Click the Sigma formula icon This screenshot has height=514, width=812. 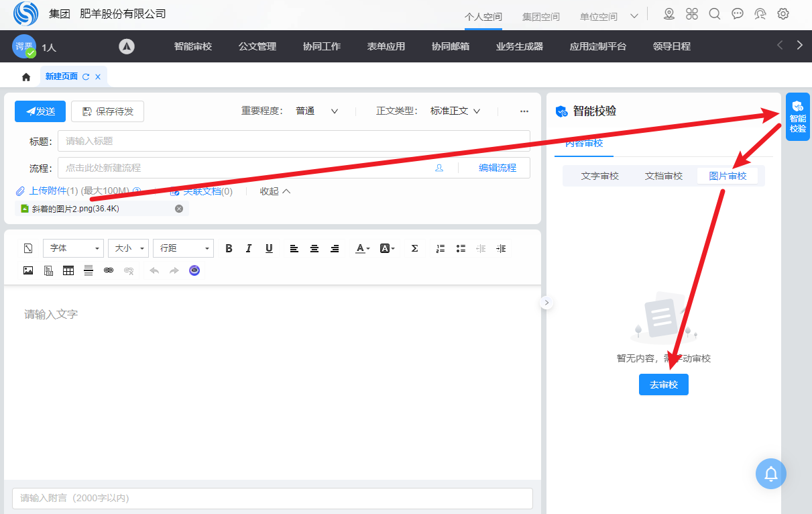click(414, 248)
